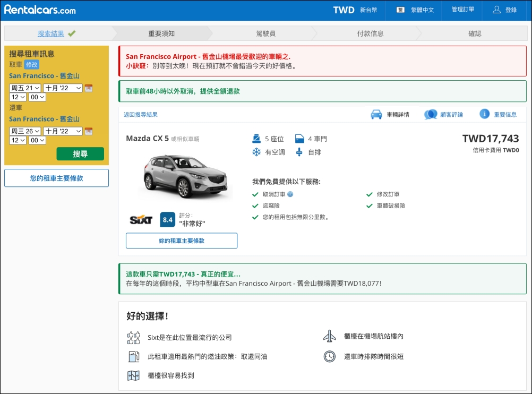This screenshot has height=394, width=532.
Task: Click the language flag icon beside 繁體中文
Action: pyautogui.click(x=400, y=10)
